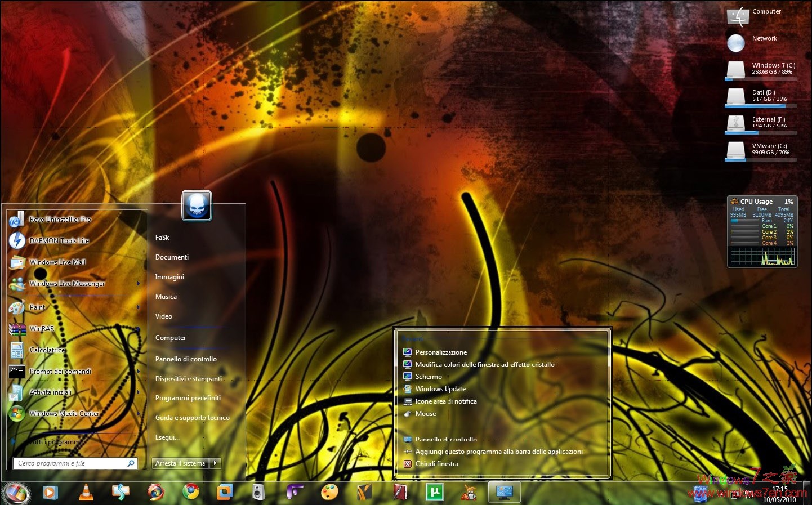This screenshot has width=812, height=505.
Task: Expand the shutdown options arrow
Action: coord(215,463)
